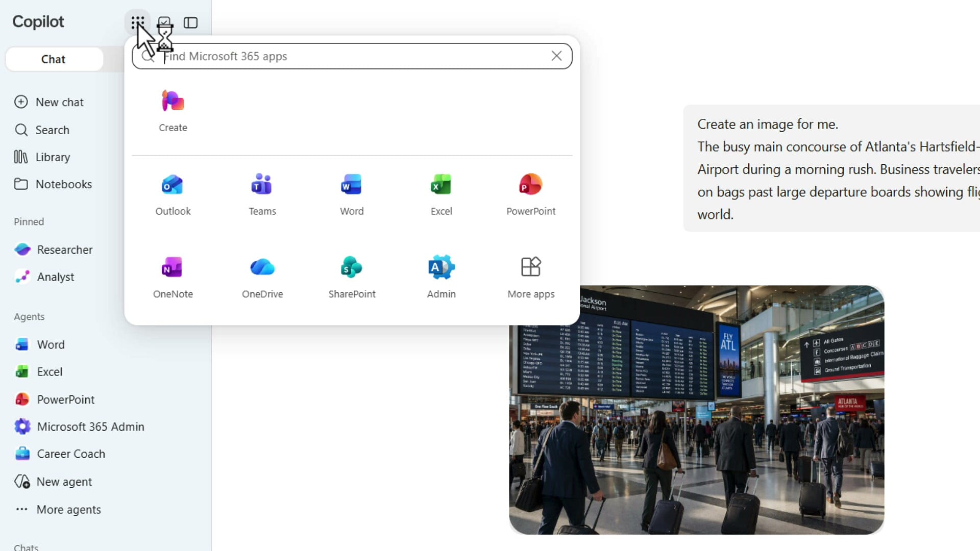Viewport: 980px width, 551px height.
Task: Launch Excel from the app launcher
Action: (442, 194)
